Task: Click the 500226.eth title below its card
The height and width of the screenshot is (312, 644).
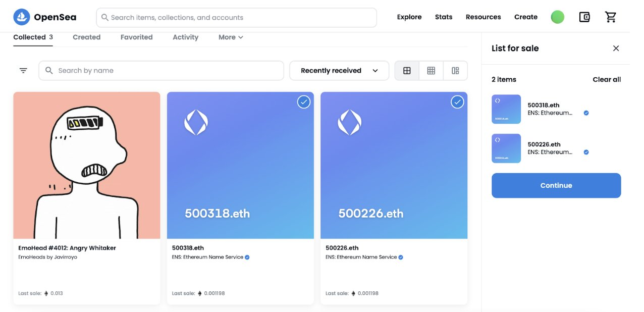Action: click(342, 248)
